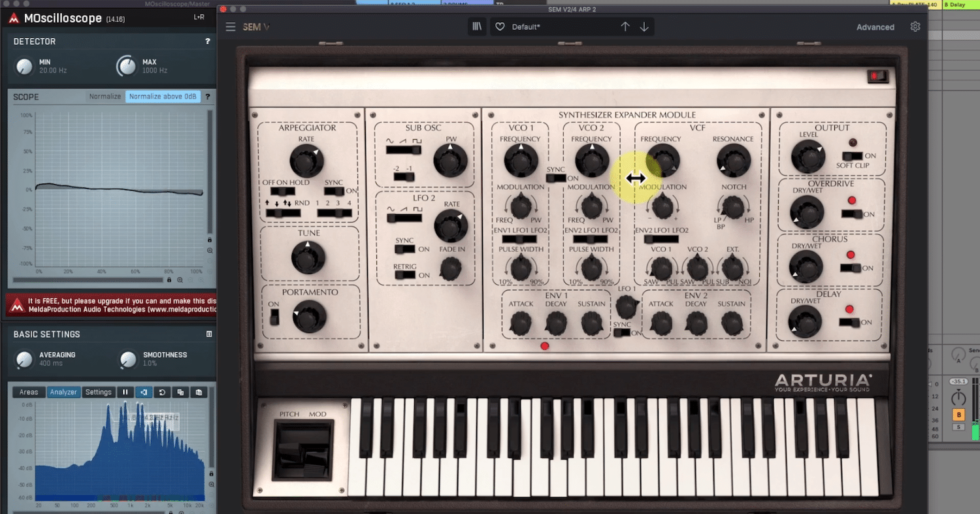Screen dimensions: 980x514
Task: Favorite the Default preset with heart icon
Action: (x=500, y=27)
